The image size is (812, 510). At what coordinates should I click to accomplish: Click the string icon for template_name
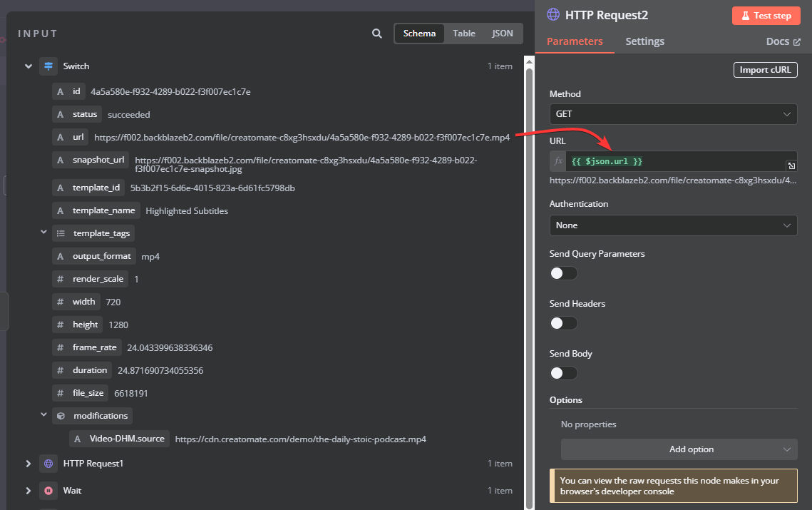coord(61,210)
